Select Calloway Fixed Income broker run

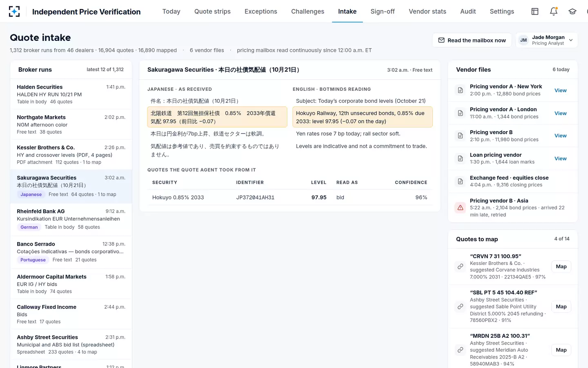click(71, 314)
